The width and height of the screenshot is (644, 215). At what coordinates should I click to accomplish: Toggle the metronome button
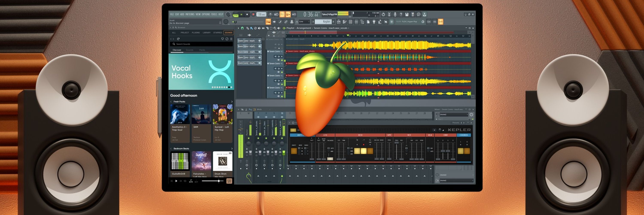(270, 15)
